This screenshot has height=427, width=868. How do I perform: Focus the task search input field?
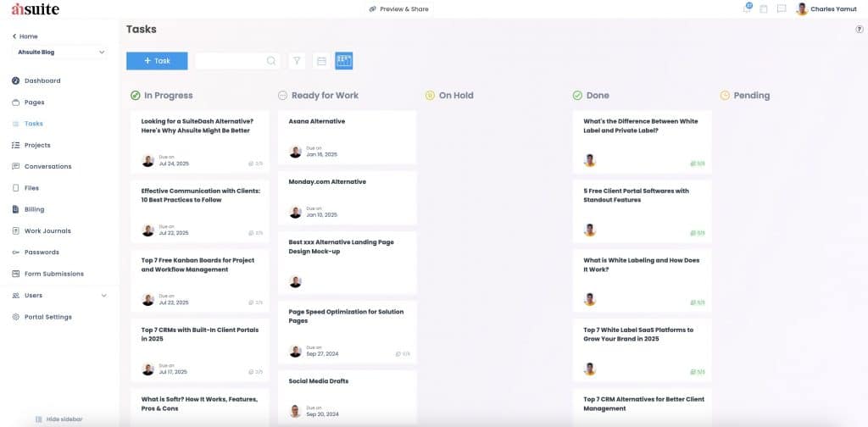tap(231, 61)
